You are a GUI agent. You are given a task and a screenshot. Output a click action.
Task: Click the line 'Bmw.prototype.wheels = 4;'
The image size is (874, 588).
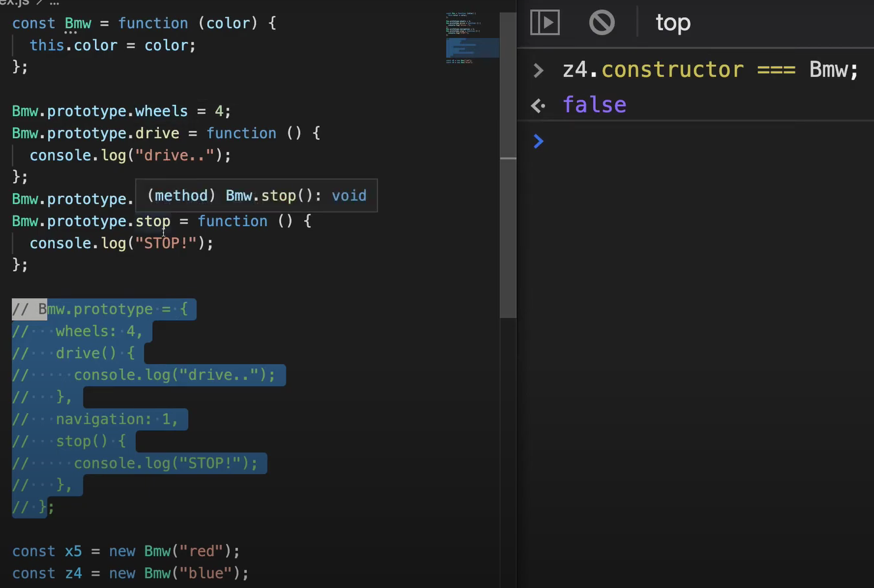pos(121,111)
